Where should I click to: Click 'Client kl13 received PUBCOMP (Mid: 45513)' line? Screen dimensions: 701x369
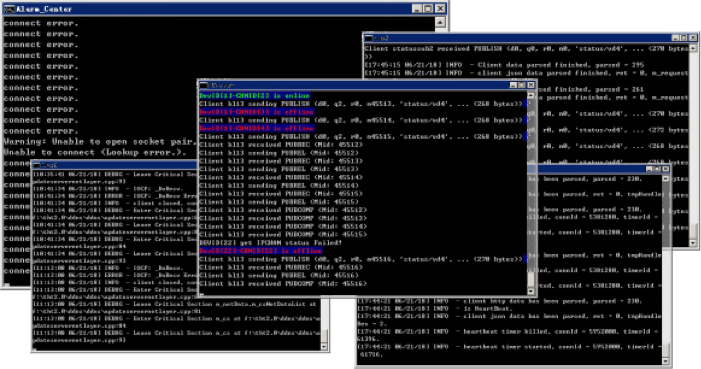pos(283,218)
